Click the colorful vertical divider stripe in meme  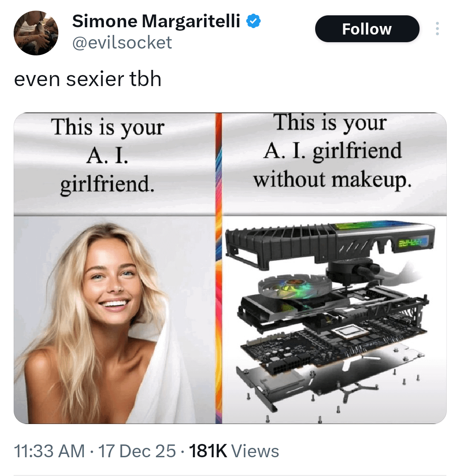218,268
